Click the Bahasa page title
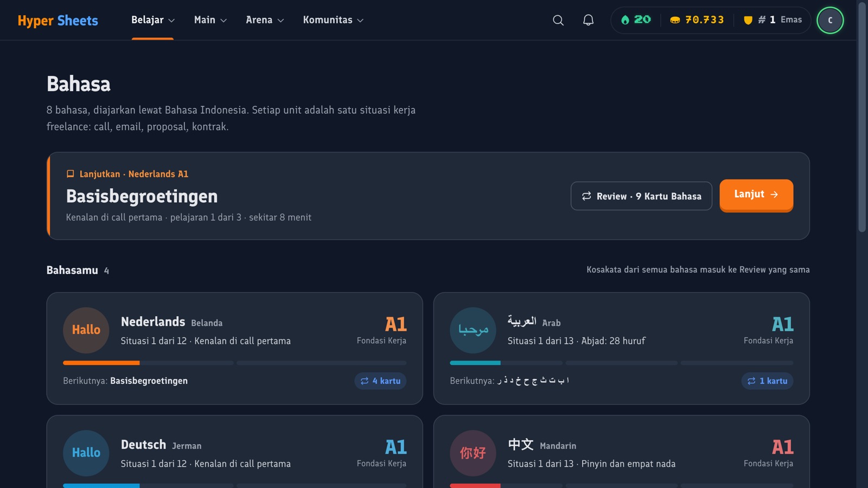 (x=79, y=84)
